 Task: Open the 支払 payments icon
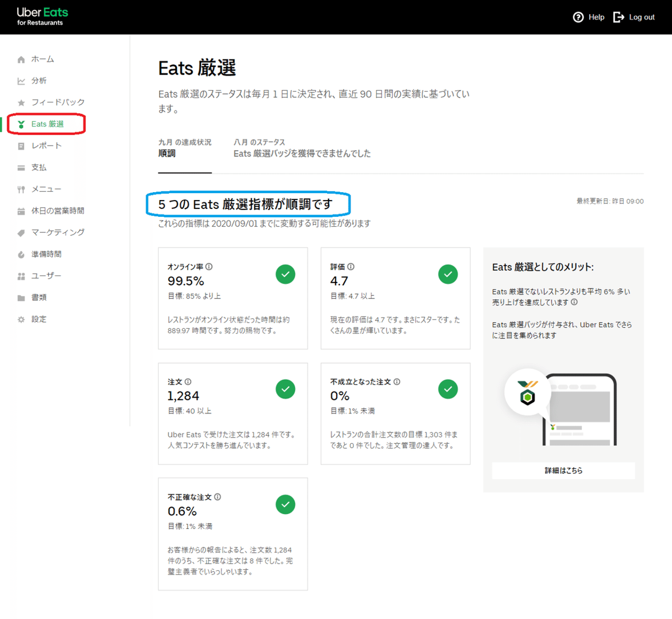pyautogui.click(x=21, y=167)
